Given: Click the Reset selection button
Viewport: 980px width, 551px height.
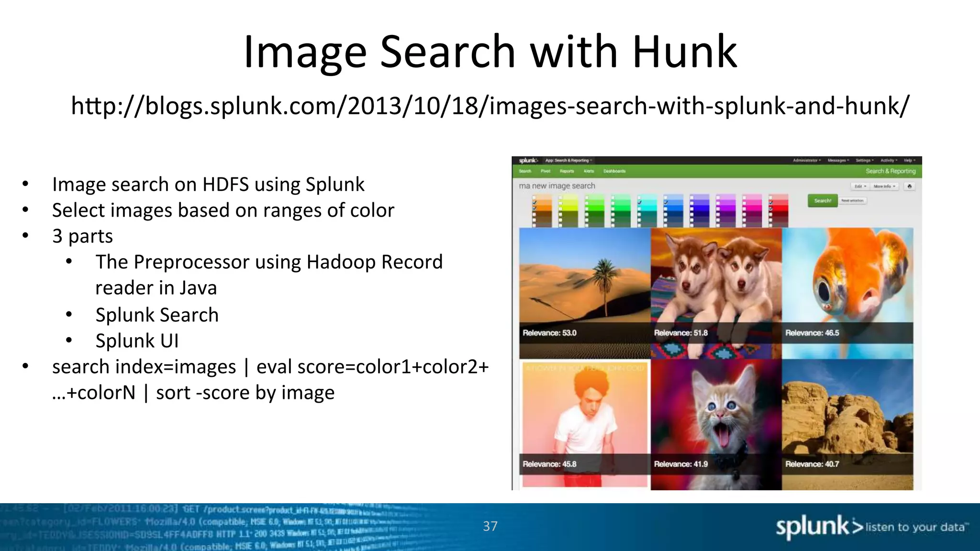Looking at the screenshot, I should (852, 200).
